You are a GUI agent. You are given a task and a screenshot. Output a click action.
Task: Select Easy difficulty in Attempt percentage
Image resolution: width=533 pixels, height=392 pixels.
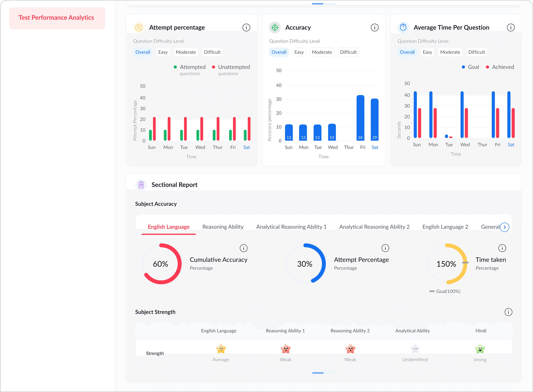[x=163, y=52]
